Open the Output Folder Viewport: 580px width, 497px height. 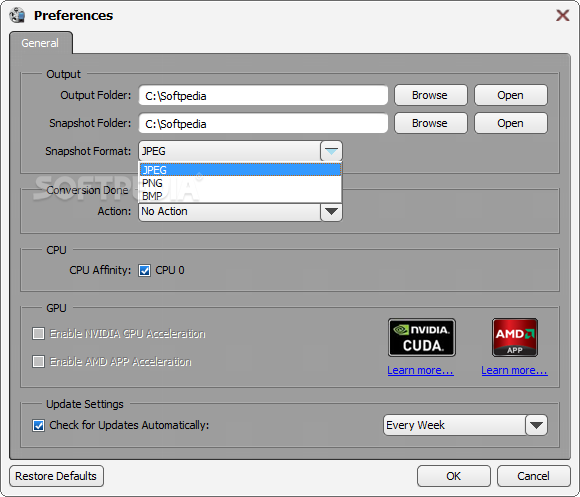coord(510,95)
